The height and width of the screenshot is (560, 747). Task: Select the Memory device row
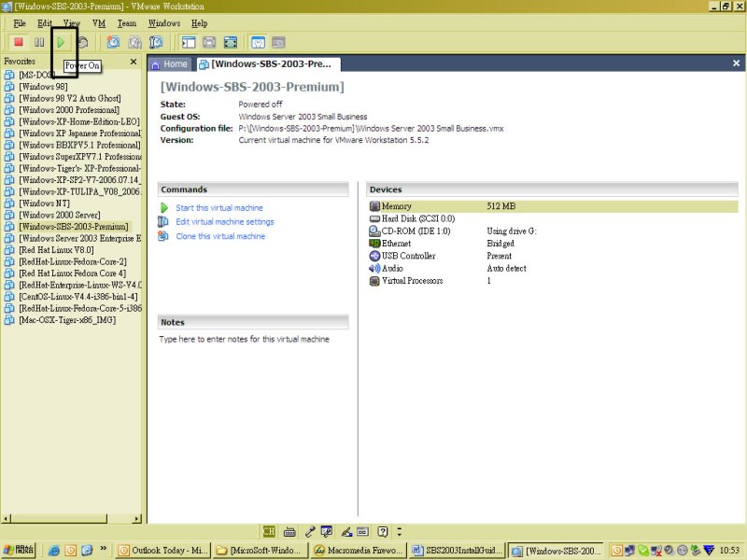click(553, 206)
